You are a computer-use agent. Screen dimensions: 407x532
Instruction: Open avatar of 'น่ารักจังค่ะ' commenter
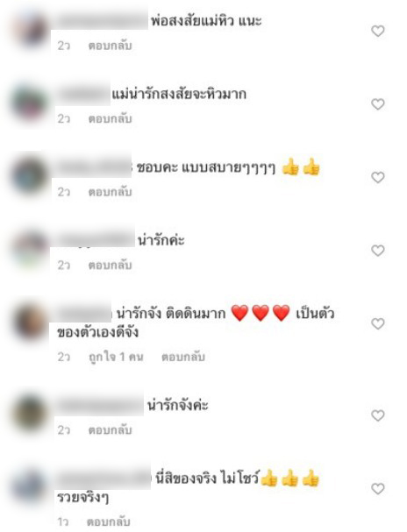pos(30,415)
